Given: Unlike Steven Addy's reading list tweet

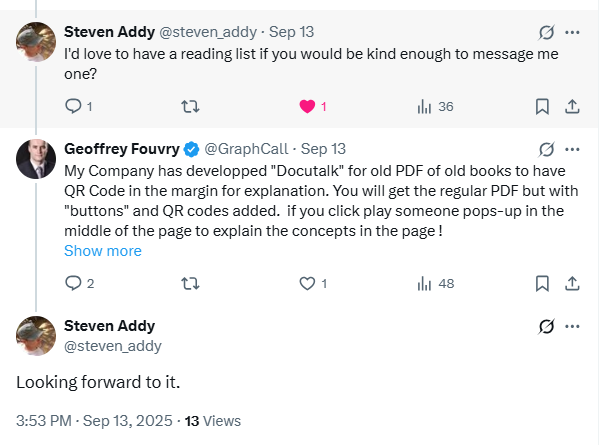Looking at the screenshot, I should click(308, 106).
